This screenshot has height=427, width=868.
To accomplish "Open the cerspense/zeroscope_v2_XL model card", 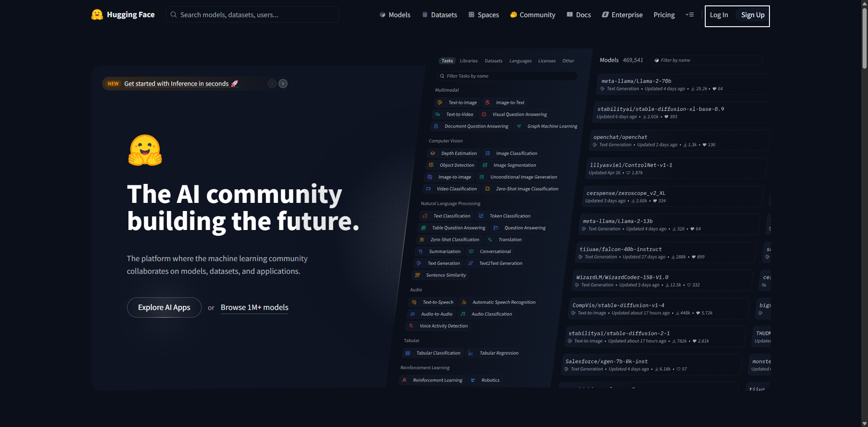I will pyautogui.click(x=673, y=197).
